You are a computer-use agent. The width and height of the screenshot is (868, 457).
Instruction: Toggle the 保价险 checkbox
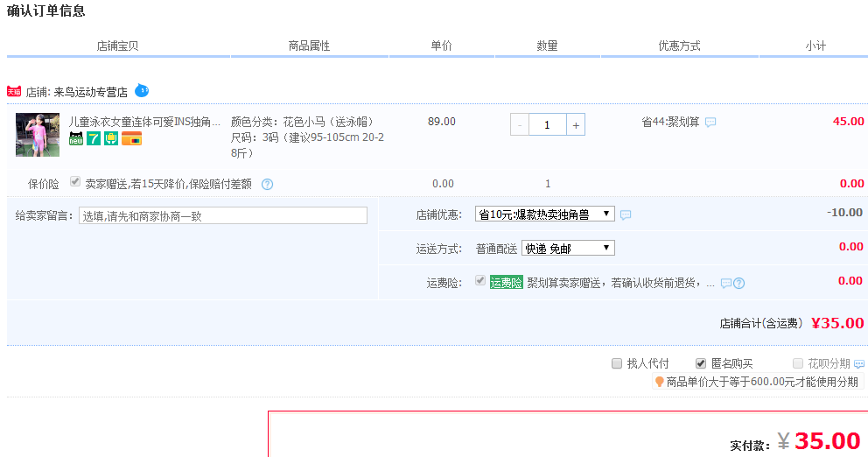pyautogui.click(x=75, y=182)
